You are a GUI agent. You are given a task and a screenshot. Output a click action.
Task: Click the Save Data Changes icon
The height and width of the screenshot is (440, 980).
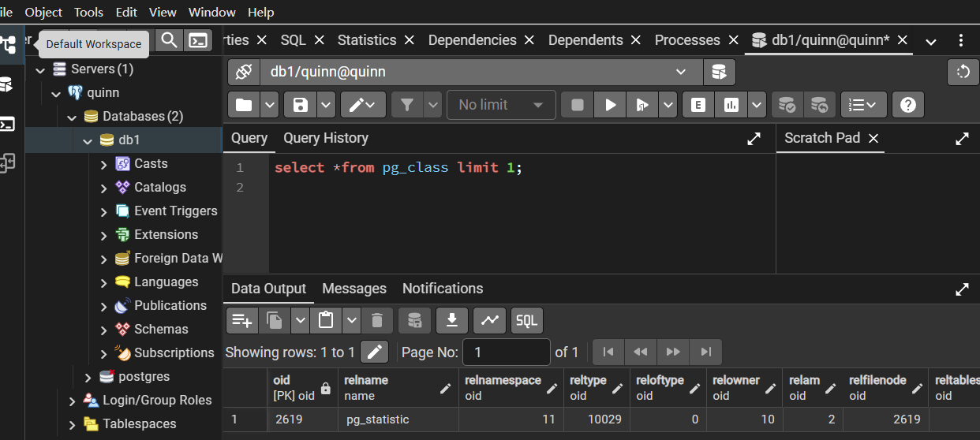tap(414, 320)
